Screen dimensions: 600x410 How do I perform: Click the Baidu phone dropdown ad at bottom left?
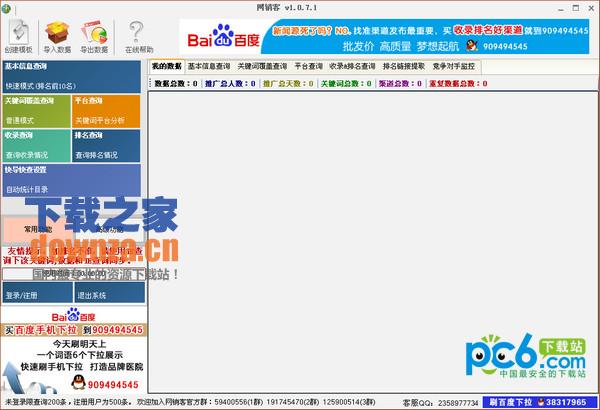[x=74, y=350]
